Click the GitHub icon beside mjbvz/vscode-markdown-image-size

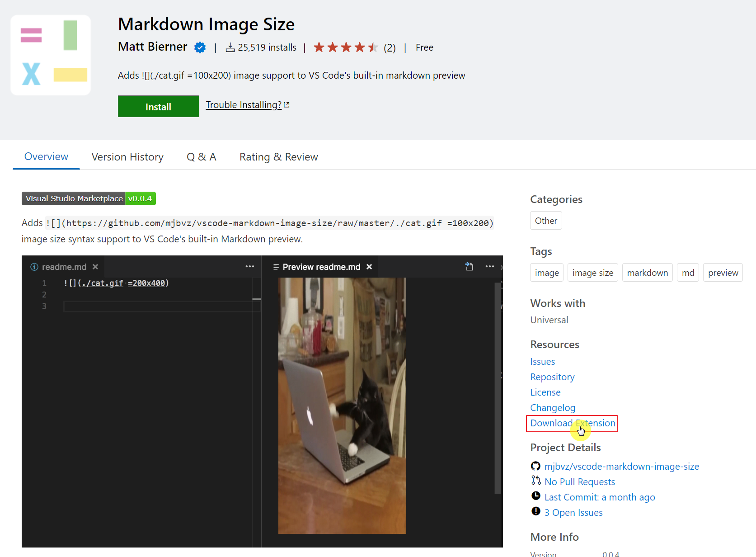click(x=535, y=466)
